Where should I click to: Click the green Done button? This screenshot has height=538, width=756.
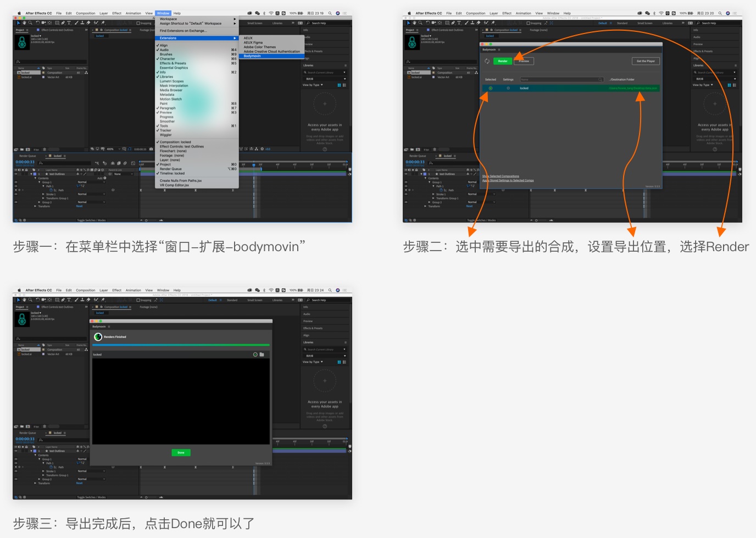pos(181,453)
